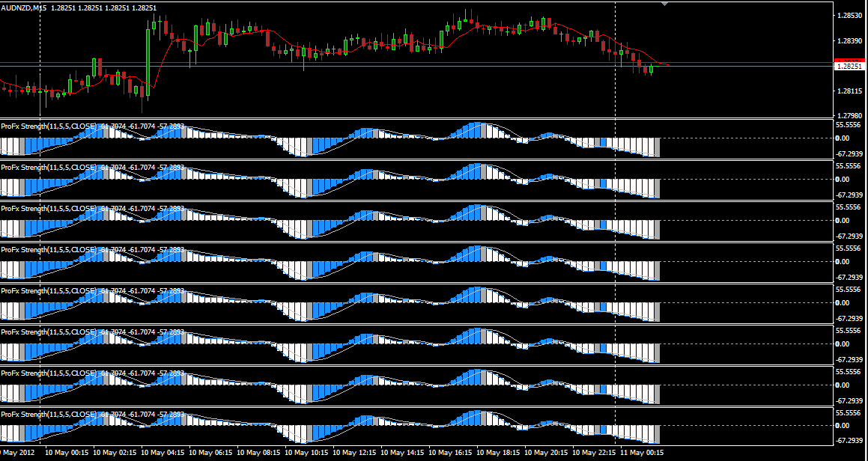
Task: Click -67.2939 on the bottommost indicator scale
Action: click(850, 441)
